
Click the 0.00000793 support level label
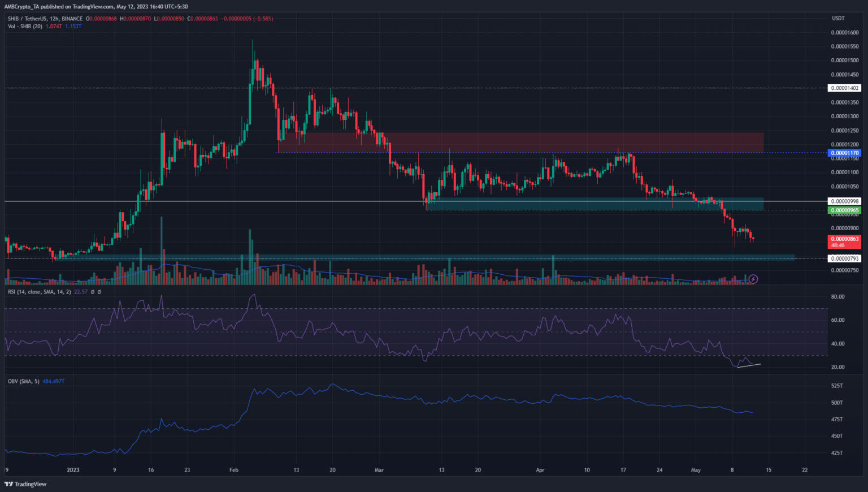click(844, 258)
